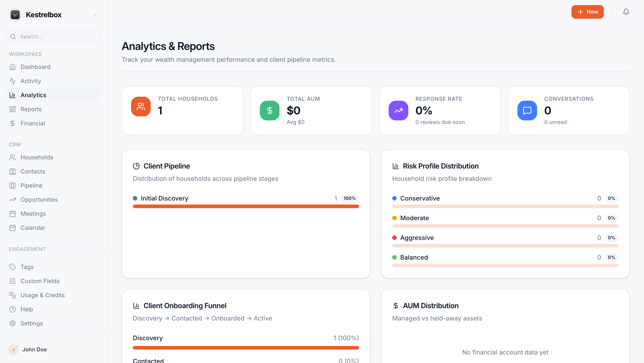This screenshot has width=644, height=363.
Task: Go to Households in CRM section
Action: pos(37,157)
